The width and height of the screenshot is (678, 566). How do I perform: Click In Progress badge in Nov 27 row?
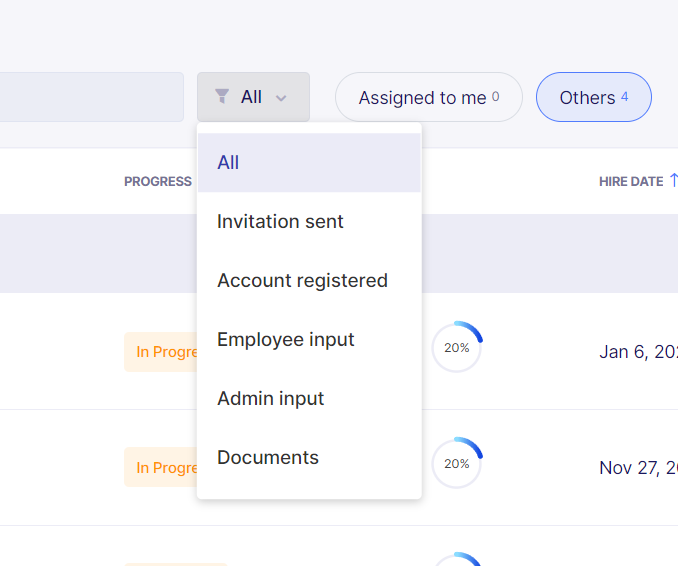tap(161, 467)
